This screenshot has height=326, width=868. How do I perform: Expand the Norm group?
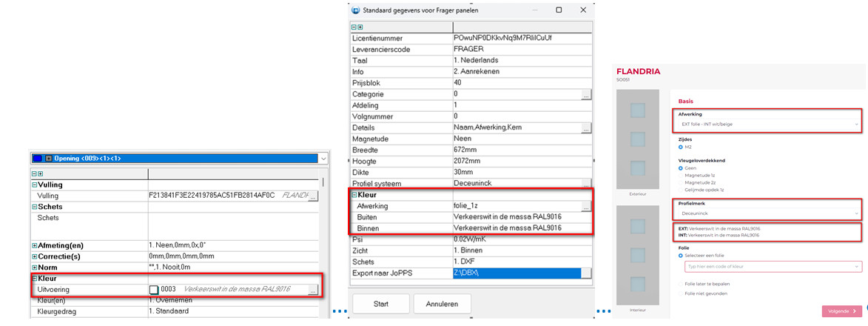click(x=34, y=267)
